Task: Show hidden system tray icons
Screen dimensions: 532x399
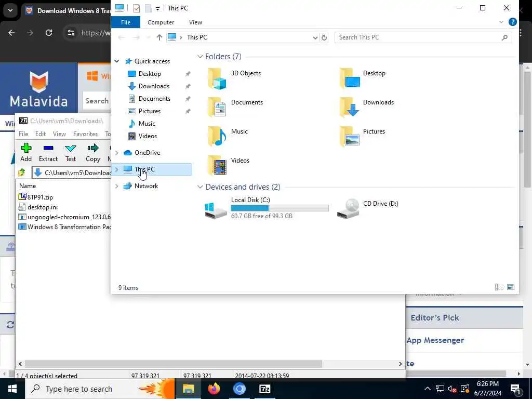Action: click(428, 389)
